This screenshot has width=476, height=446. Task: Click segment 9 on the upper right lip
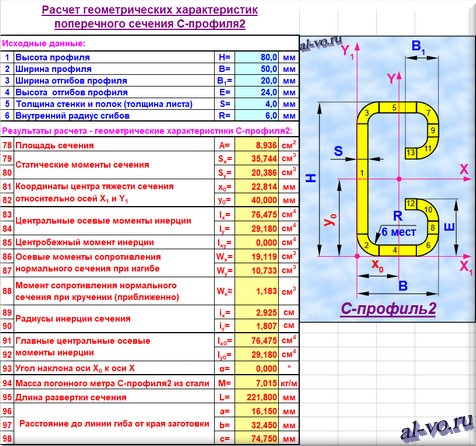point(433,130)
